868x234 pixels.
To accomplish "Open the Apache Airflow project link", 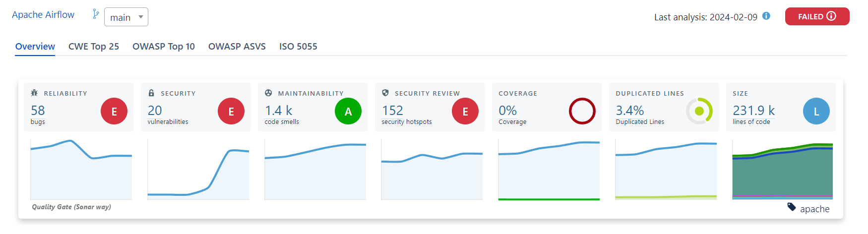I will click(43, 15).
